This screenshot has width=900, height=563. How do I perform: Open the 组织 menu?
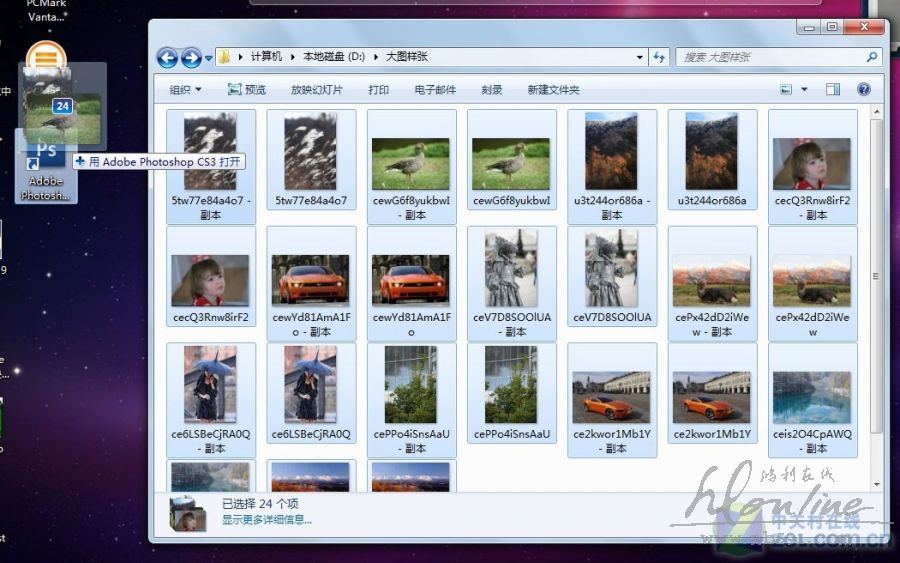coord(185,90)
